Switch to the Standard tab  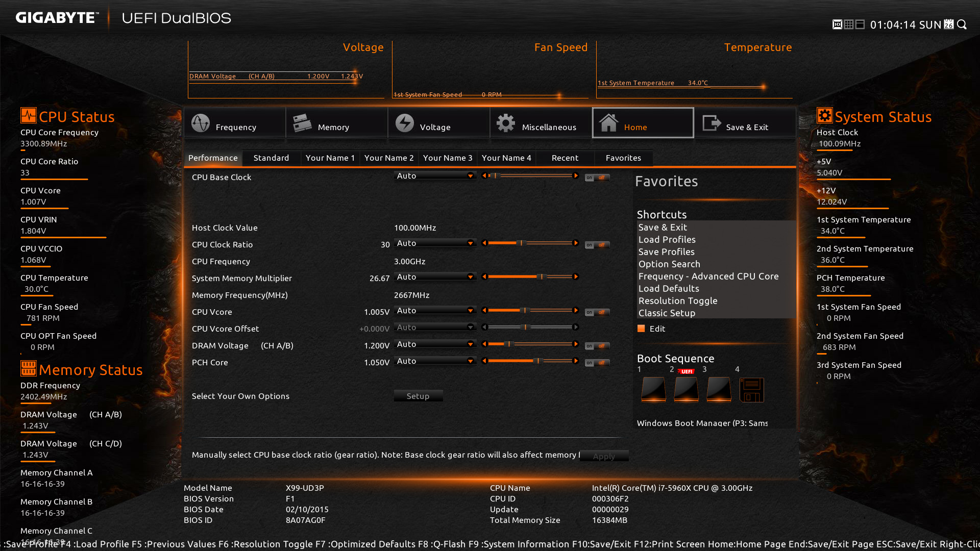click(x=271, y=158)
